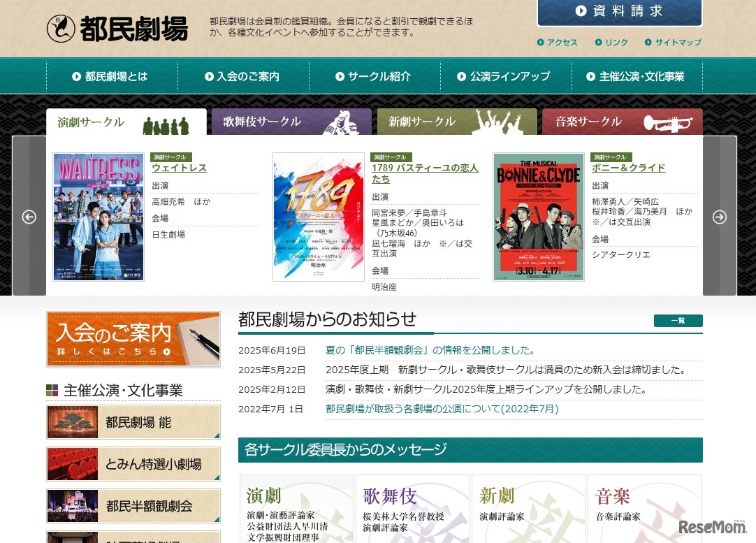The height and width of the screenshot is (543, 756).
Task: Switch to the 歌舞伎サークル tab
Action: pyautogui.click(x=291, y=122)
